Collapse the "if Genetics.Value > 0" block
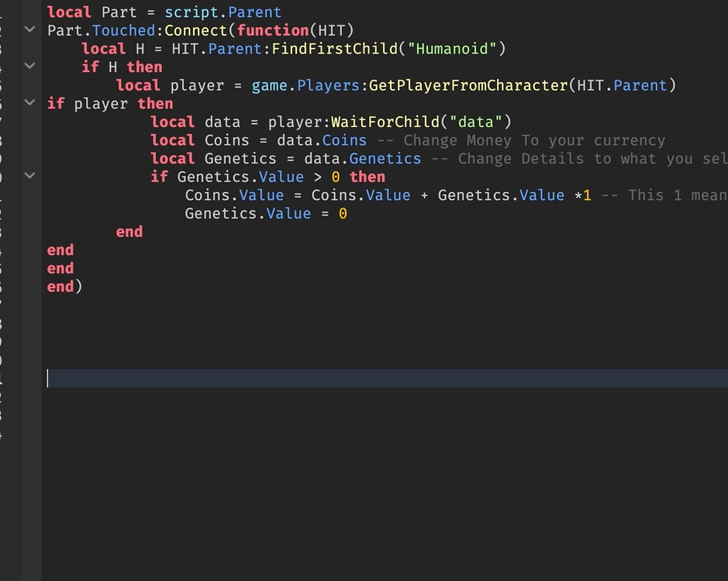Image resolution: width=728 pixels, height=581 pixels. [x=29, y=177]
